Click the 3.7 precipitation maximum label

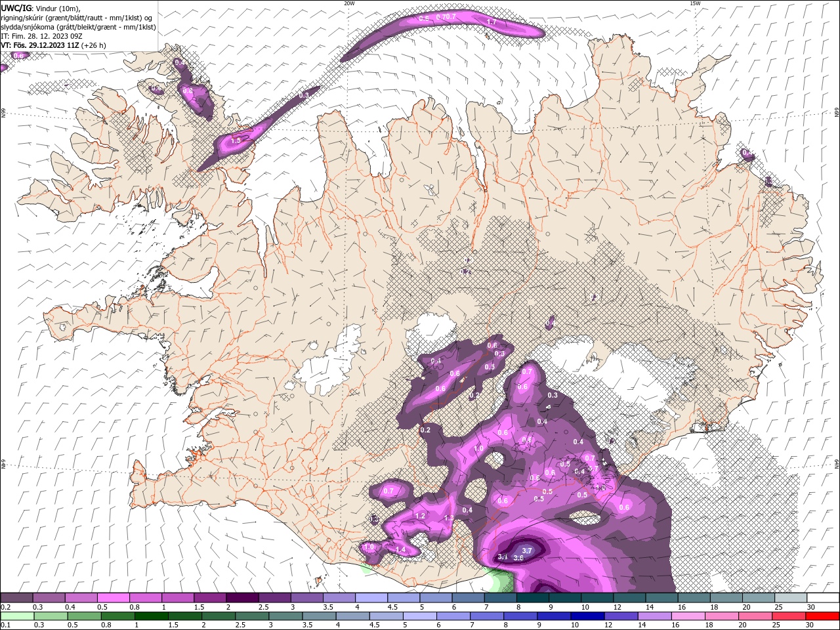click(x=526, y=551)
